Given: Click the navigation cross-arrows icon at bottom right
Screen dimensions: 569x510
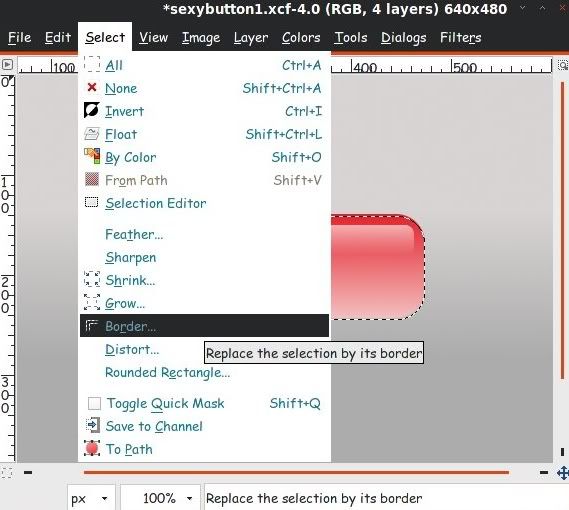Looking at the screenshot, I should tap(563, 473).
